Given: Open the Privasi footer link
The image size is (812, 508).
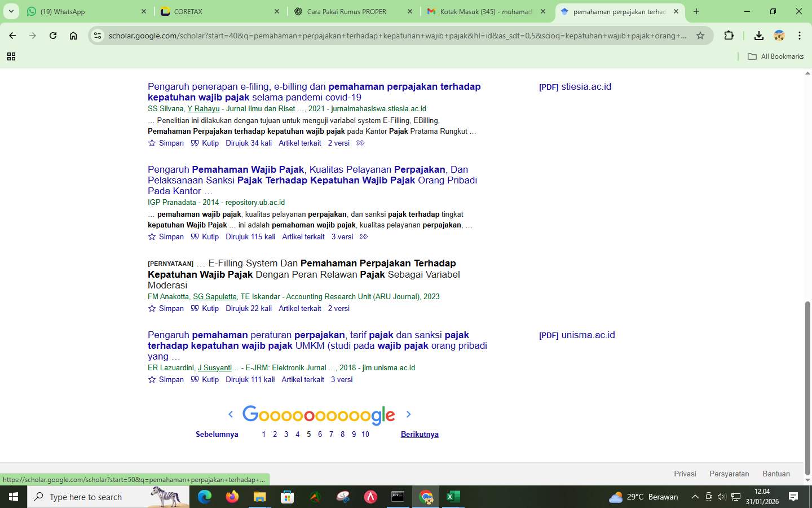Looking at the screenshot, I should pos(685,474).
